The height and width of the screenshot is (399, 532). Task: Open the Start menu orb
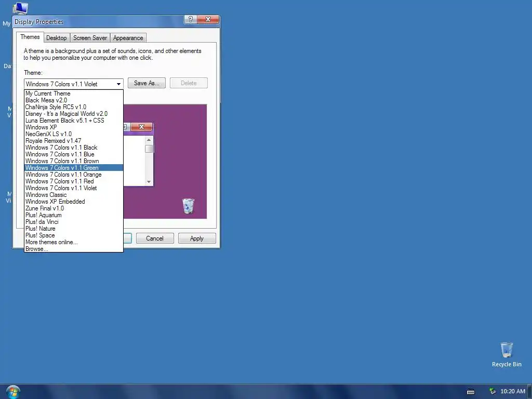pyautogui.click(x=13, y=392)
